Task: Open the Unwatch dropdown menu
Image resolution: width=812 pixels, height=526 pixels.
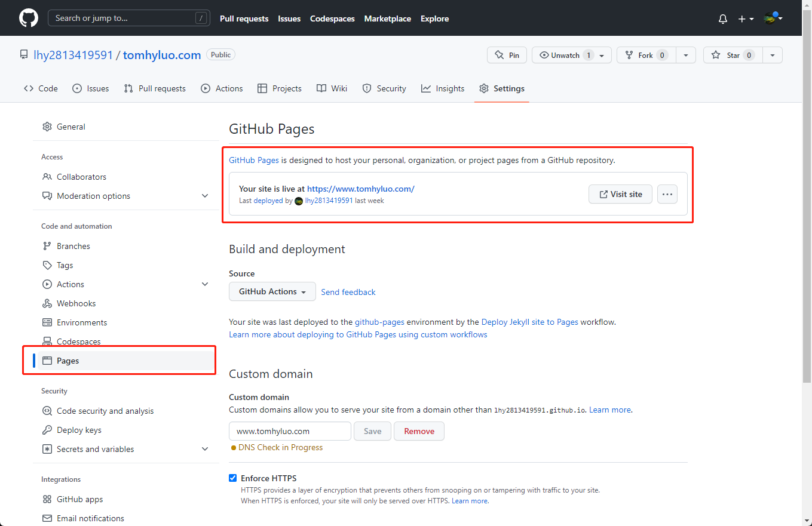Action: coord(602,55)
